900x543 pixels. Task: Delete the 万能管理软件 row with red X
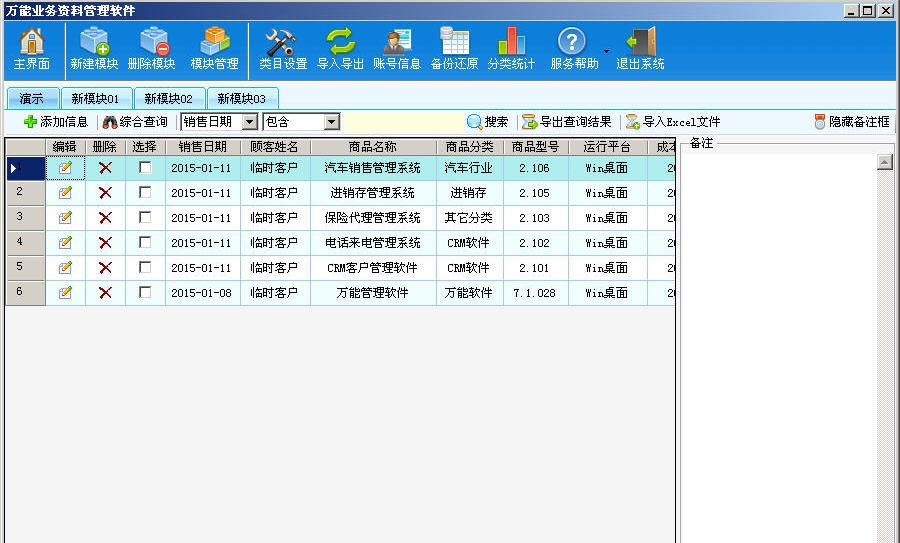(x=105, y=293)
